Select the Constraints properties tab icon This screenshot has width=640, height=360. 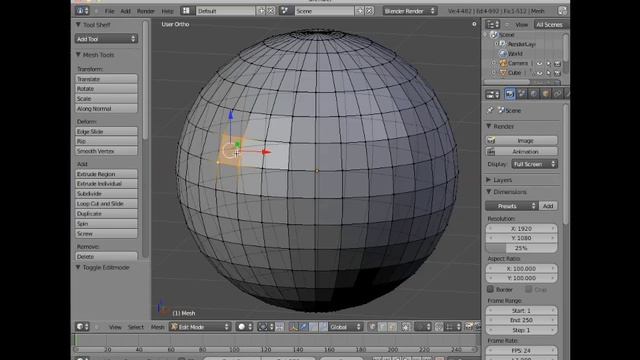point(558,94)
